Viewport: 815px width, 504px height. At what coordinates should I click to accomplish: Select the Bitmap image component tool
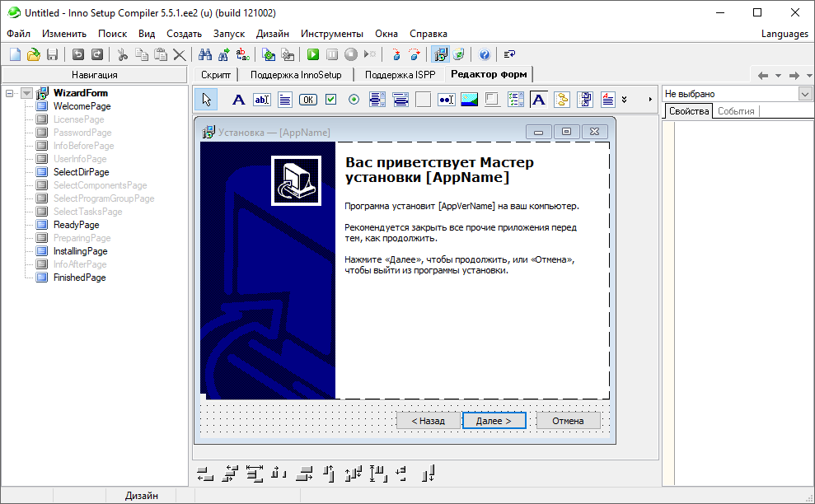(x=470, y=100)
